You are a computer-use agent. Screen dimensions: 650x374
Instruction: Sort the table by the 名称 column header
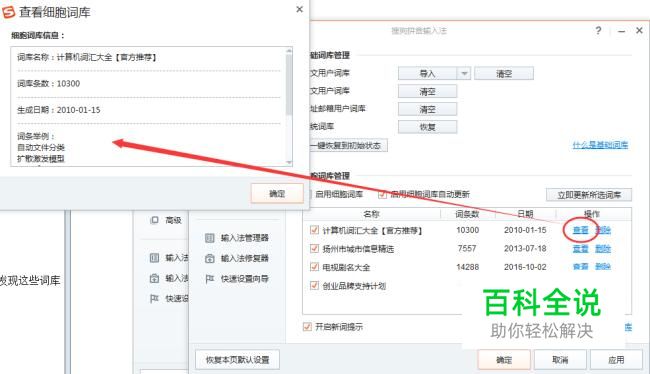(371, 214)
